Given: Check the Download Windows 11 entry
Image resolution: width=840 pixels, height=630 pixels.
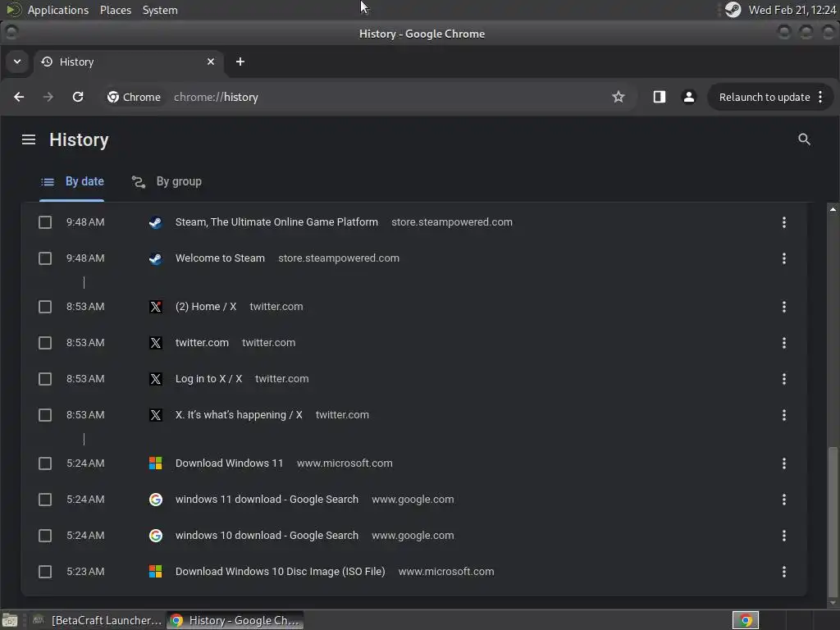Looking at the screenshot, I should pos(45,463).
